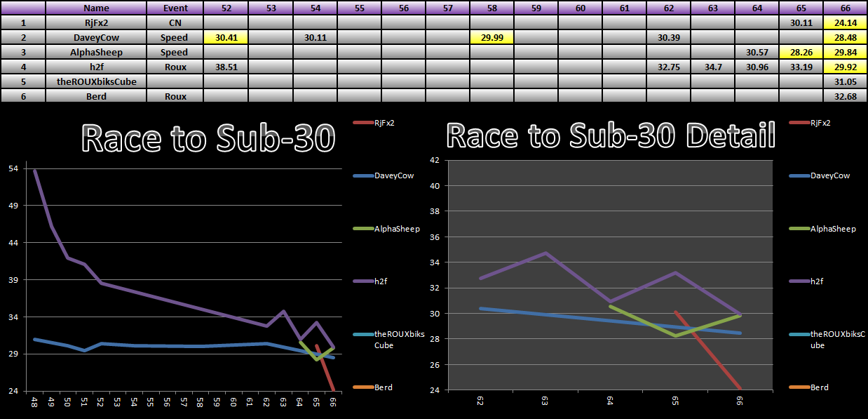Click AlphaSheep's Speed event cell
868x419 pixels.
coord(175,52)
